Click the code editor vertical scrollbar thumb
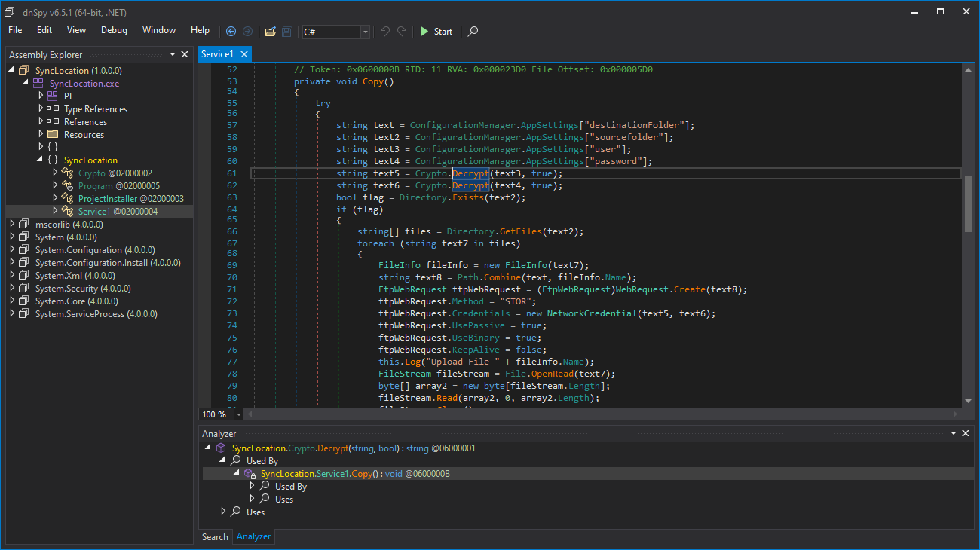The width and height of the screenshot is (980, 550). (x=968, y=204)
